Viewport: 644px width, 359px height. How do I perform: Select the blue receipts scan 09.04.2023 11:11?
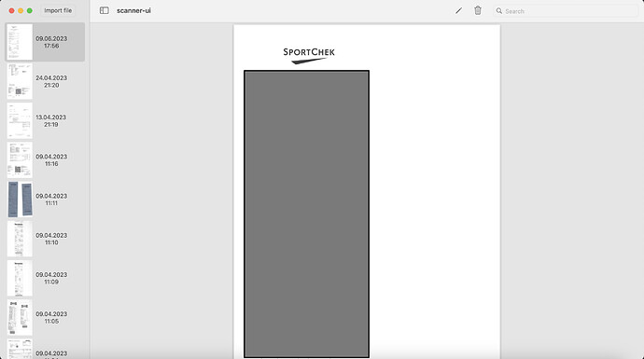(x=45, y=200)
